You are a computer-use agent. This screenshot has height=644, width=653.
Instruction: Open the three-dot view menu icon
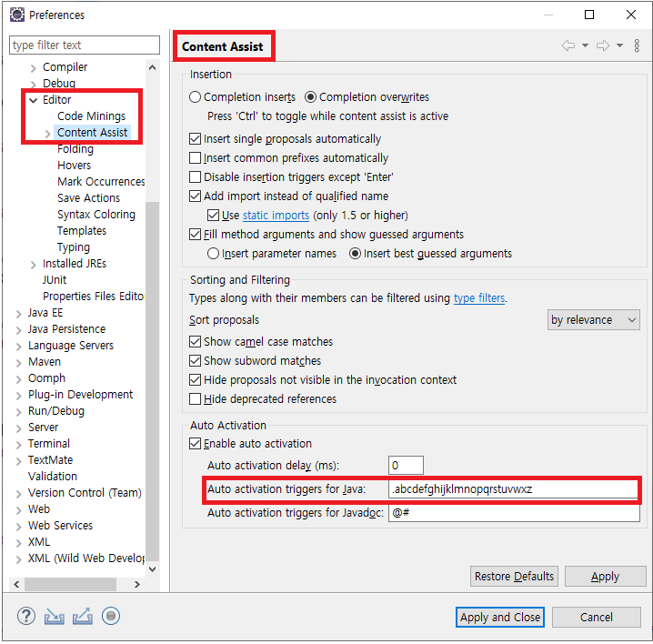click(x=637, y=45)
